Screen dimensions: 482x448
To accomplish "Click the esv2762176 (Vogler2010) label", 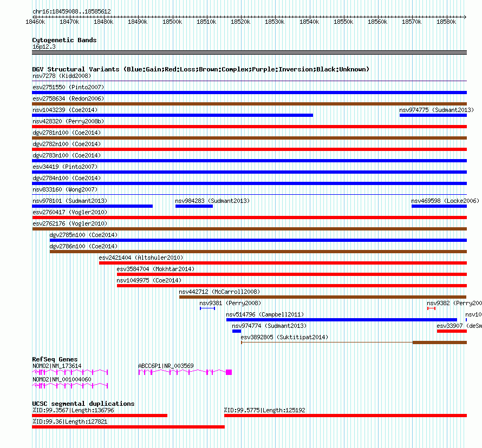I will [x=70, y=223].
